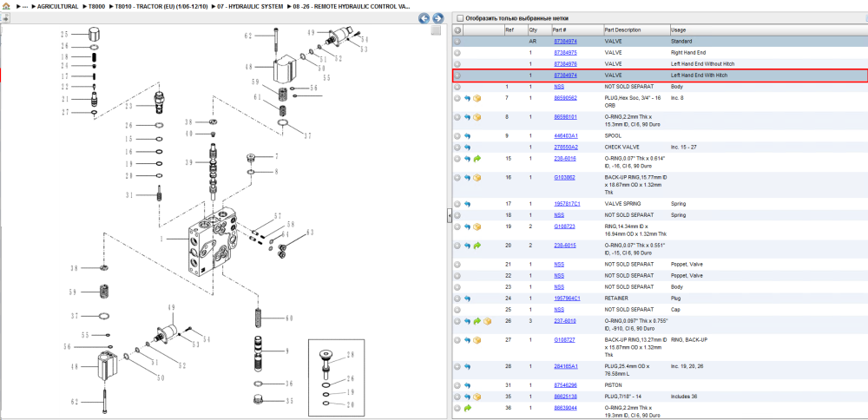Enable 'Отобразить только выбранные метки' checkbox
Screen dimensions: 868x420
(459, 18)
